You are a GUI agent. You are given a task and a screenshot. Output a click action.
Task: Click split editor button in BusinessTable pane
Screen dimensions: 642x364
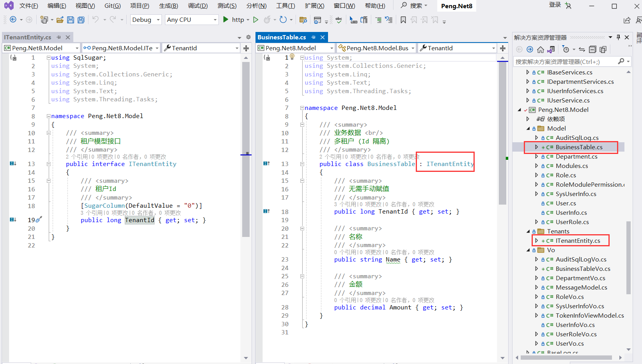tap(503, 48)
